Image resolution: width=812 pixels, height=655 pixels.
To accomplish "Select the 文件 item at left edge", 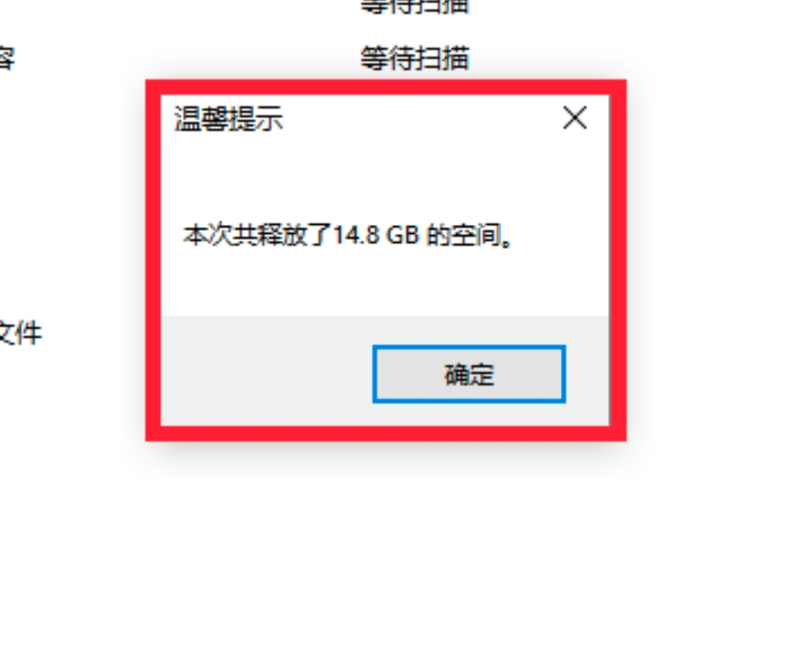I will (x=20, y=332).
